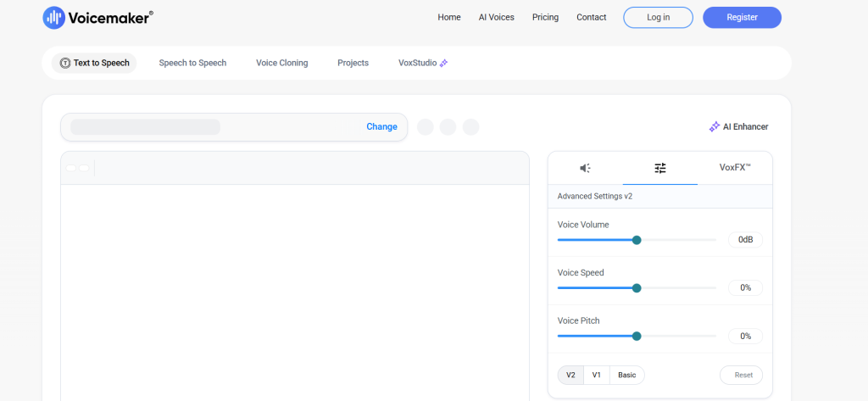Click the Register button

742,17
